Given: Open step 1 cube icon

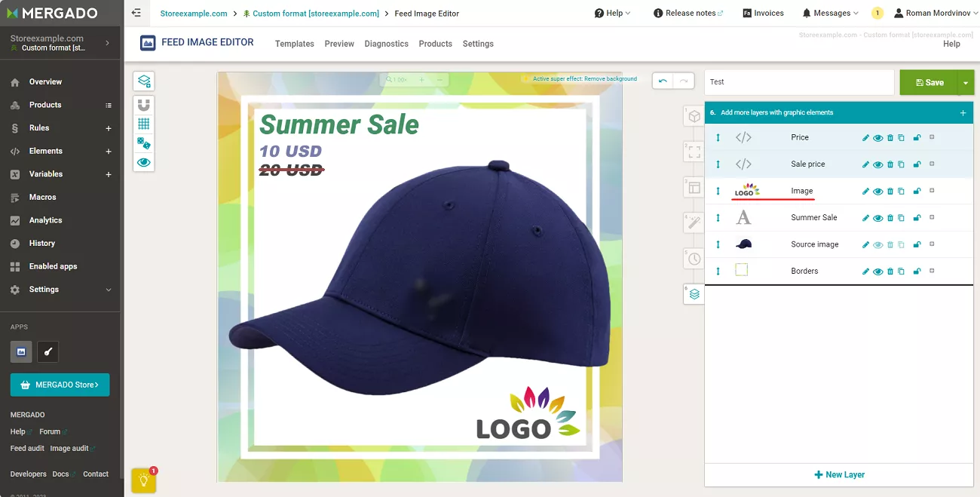Looking at the screenshot, I should tap(694, 116).
